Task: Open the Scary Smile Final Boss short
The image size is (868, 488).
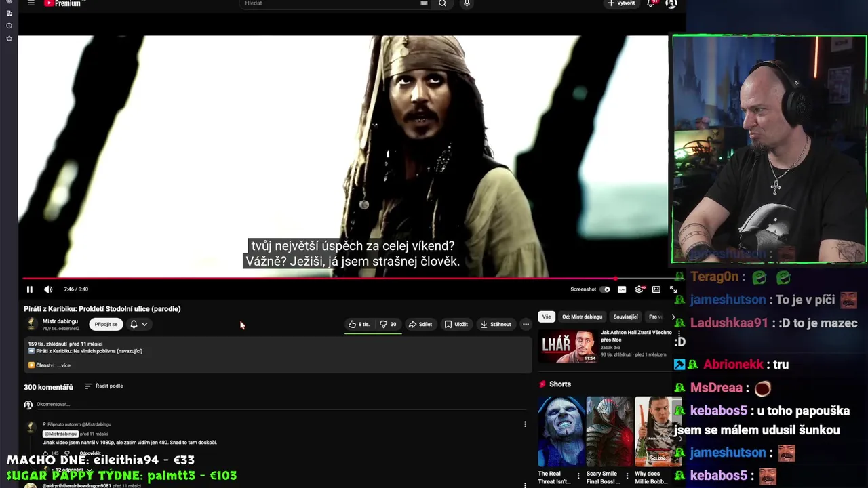Action: [609, 432]
